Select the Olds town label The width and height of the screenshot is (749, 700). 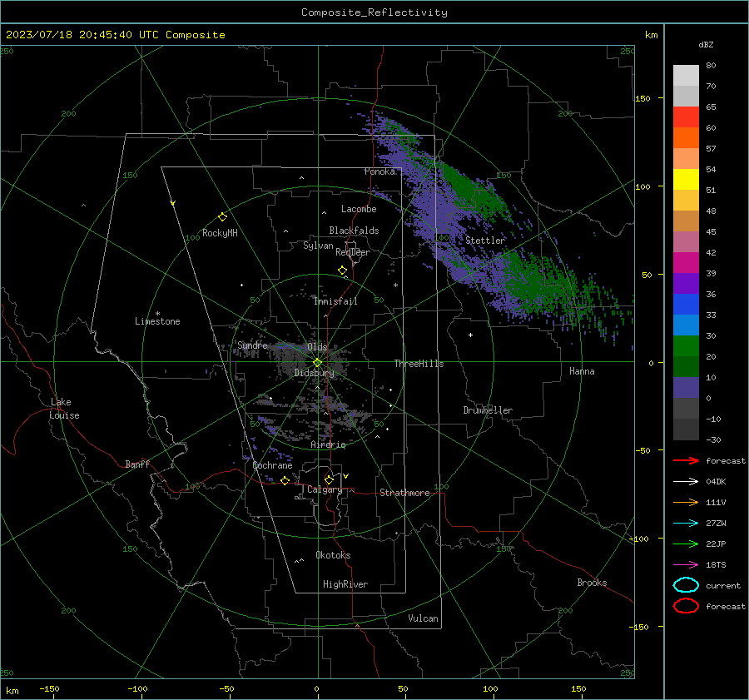(317, 347)
